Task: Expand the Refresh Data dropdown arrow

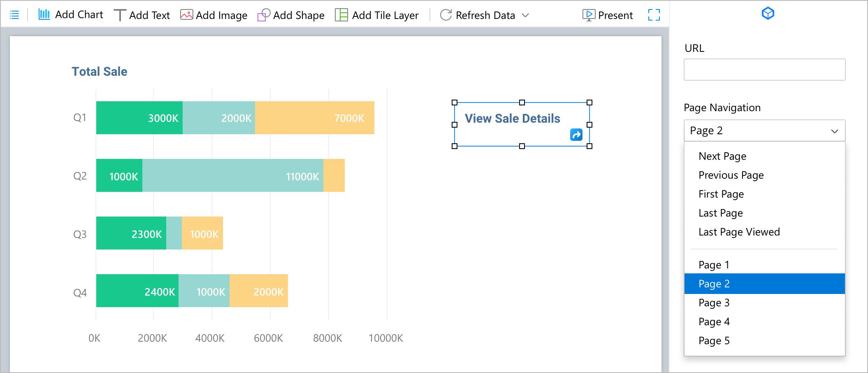Action: click(x=525, y=16)
